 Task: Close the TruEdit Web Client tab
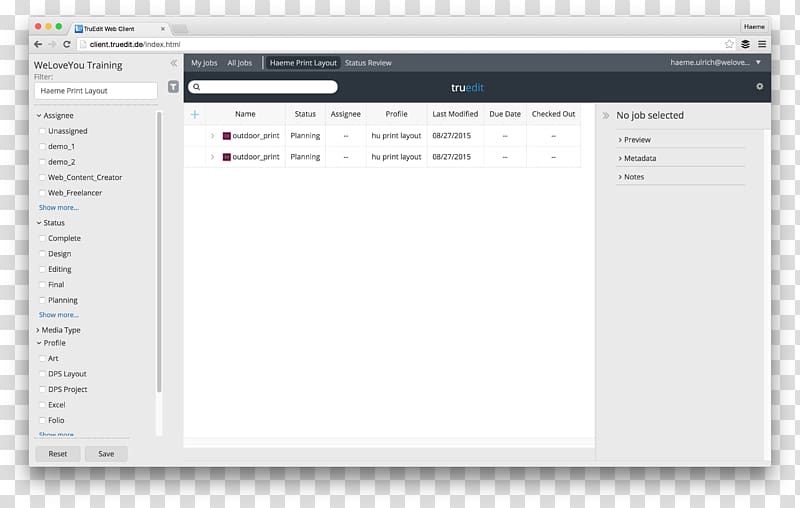(163, 29)
